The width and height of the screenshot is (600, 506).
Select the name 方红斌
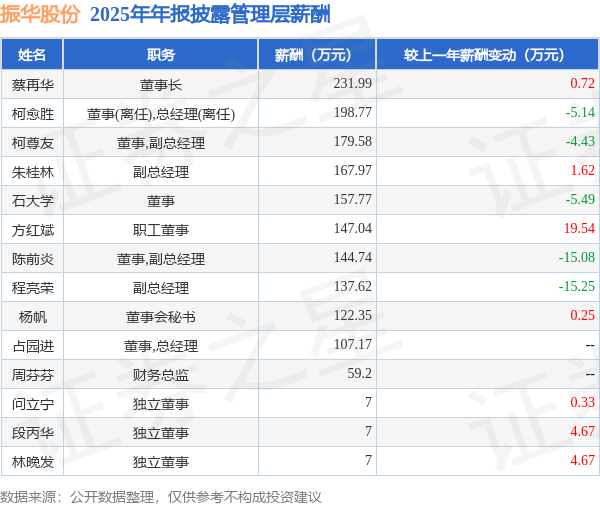[x=33, y=230]
